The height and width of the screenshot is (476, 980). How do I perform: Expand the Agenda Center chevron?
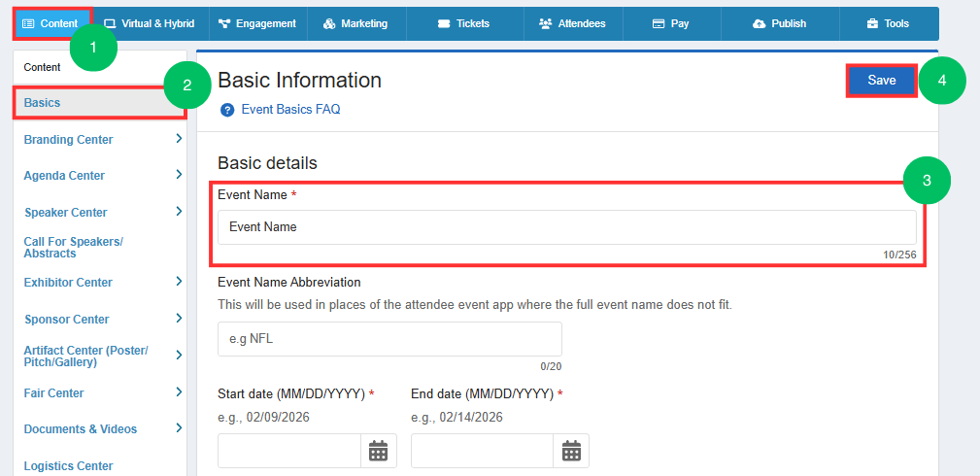point(179,175)
